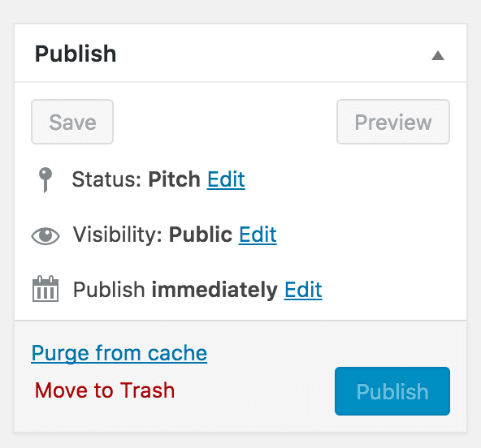Image resolution: width=481 pixels, height=448 pixels.
Task: Click the blue Publish button
Action: [x=392, y=391]
